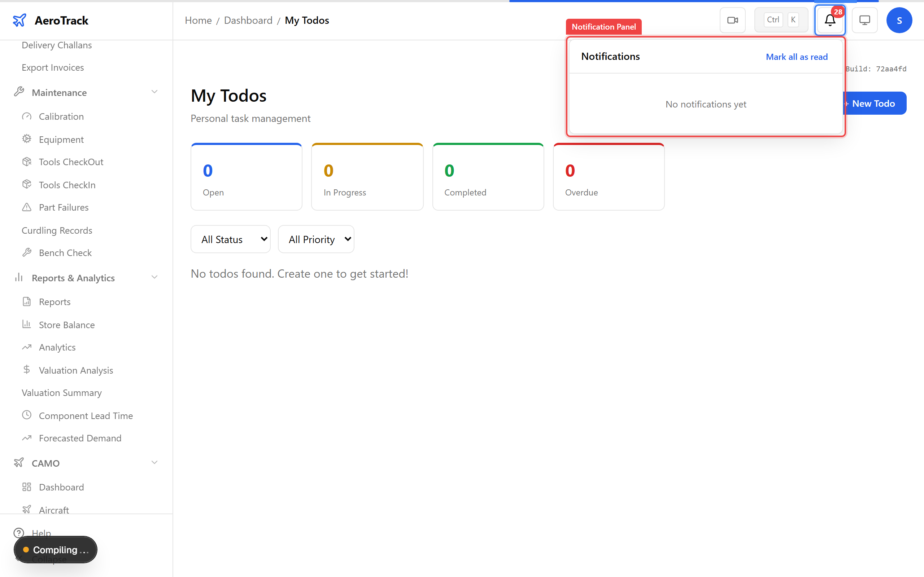Open the All Priority filter dropdown
The image size is (924, 577).
tap(316, 239)
